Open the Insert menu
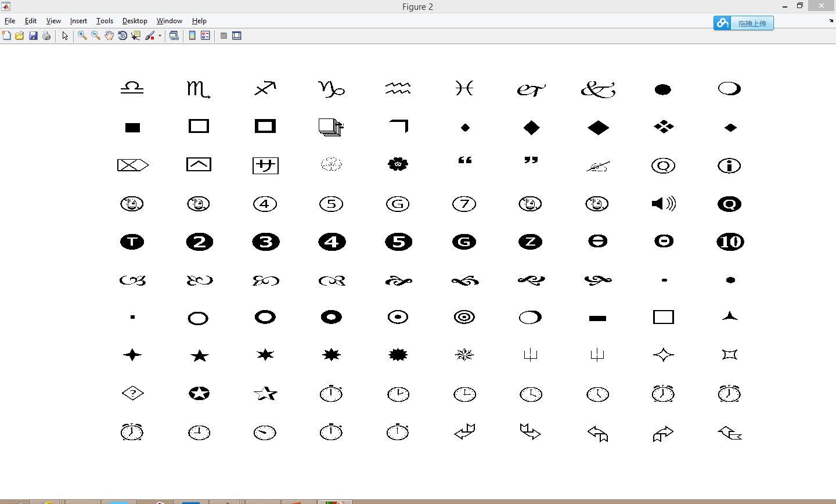The height and width of the screenshot is (504, 836). point(78,21)
